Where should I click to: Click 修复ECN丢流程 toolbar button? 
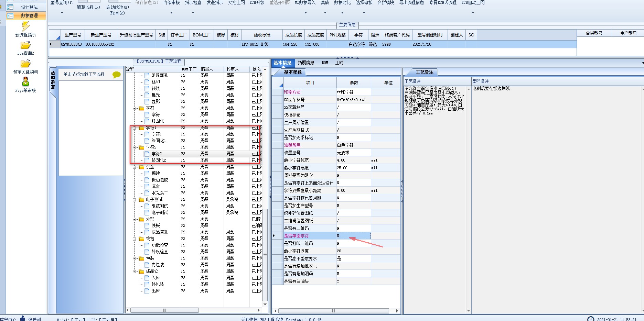pos(442,2)
